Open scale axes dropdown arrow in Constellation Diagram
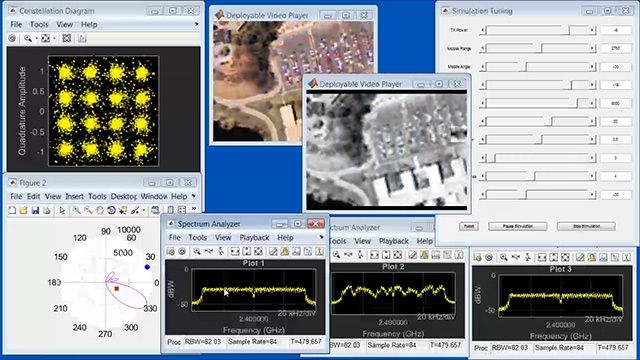This screenshot has width=640, height=360. click(54, 39)
